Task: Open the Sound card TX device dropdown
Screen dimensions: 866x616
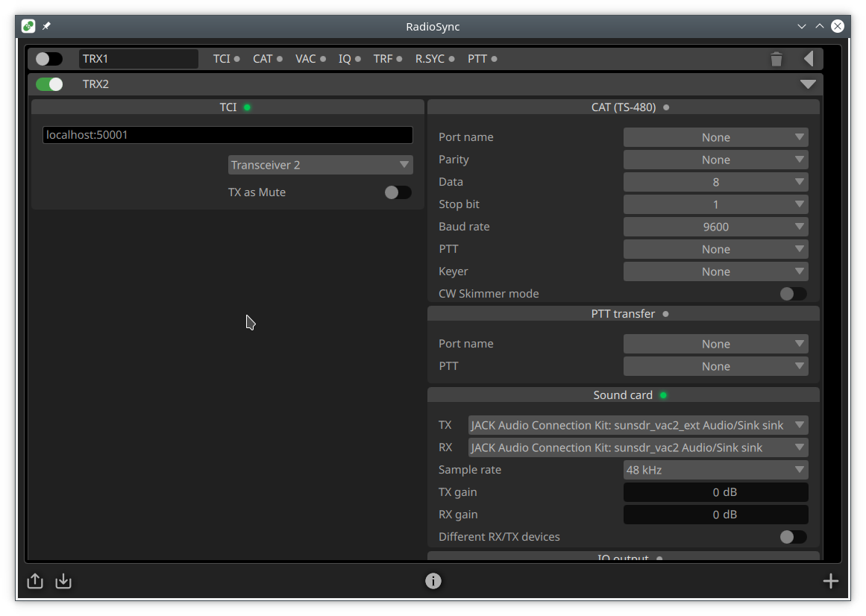Action: [638, 425]
